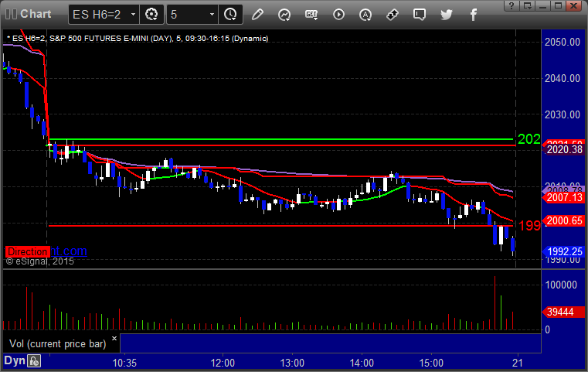
Task: Click the red 199 level label
Action: coord(529,226)
